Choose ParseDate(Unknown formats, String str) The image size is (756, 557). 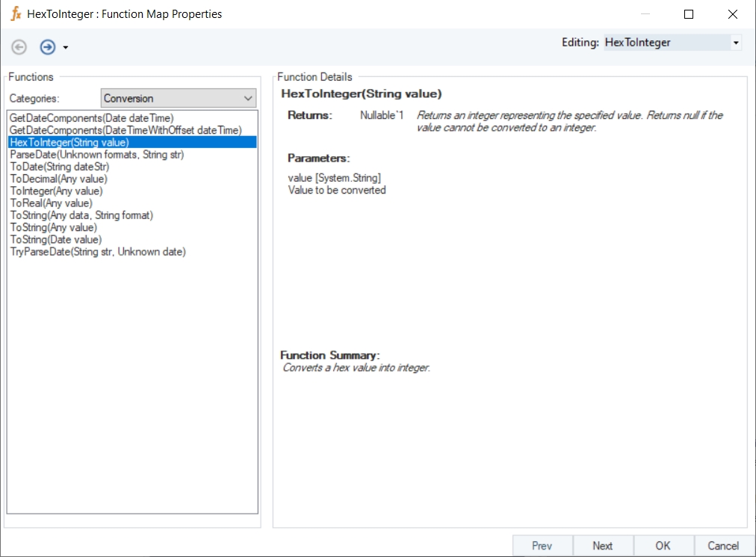(x=97, y=155)
